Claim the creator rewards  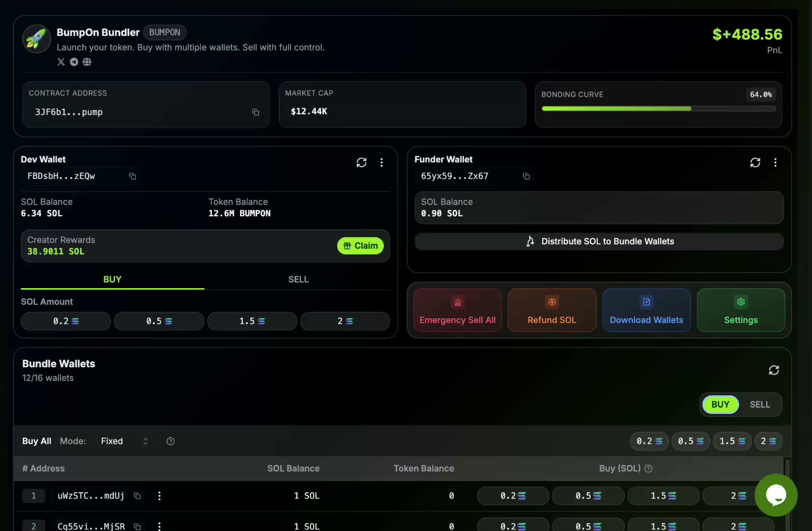point(360,246)
